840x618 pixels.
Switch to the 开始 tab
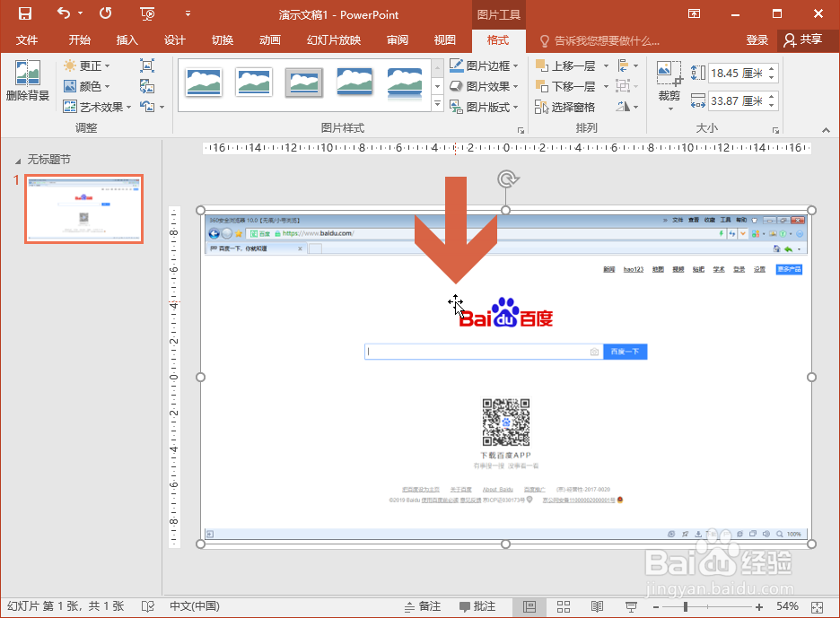point(79,40)
